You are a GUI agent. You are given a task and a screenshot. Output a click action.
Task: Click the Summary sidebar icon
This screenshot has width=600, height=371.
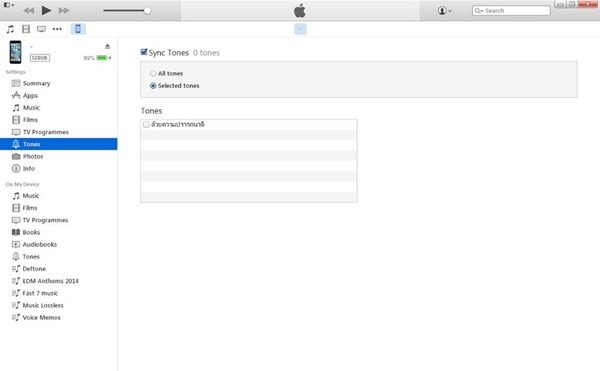[16, 83]
